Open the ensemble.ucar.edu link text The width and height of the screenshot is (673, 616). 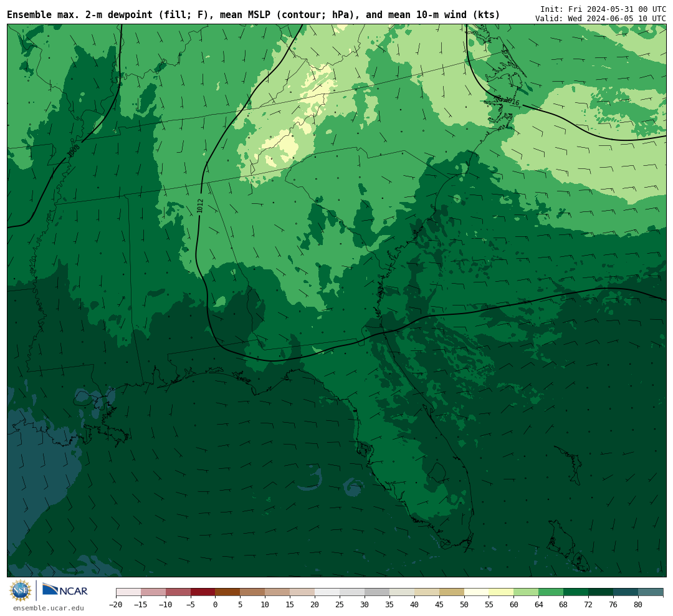point(49,608)
